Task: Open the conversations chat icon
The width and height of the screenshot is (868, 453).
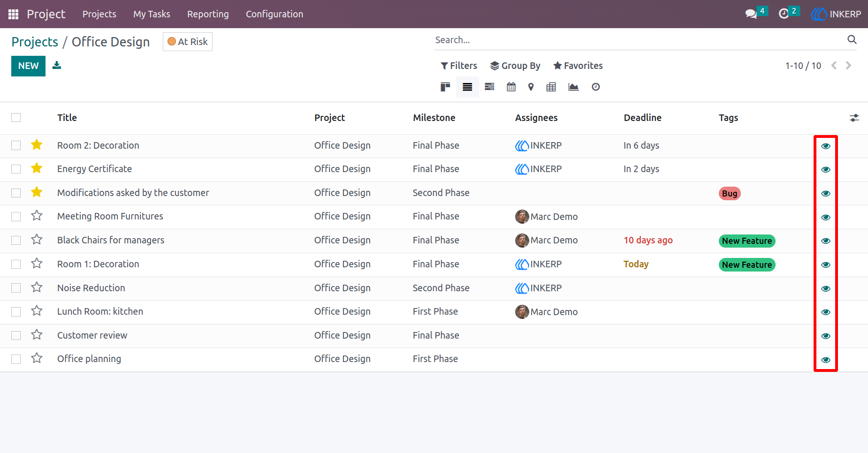Action: pos(751,14)
